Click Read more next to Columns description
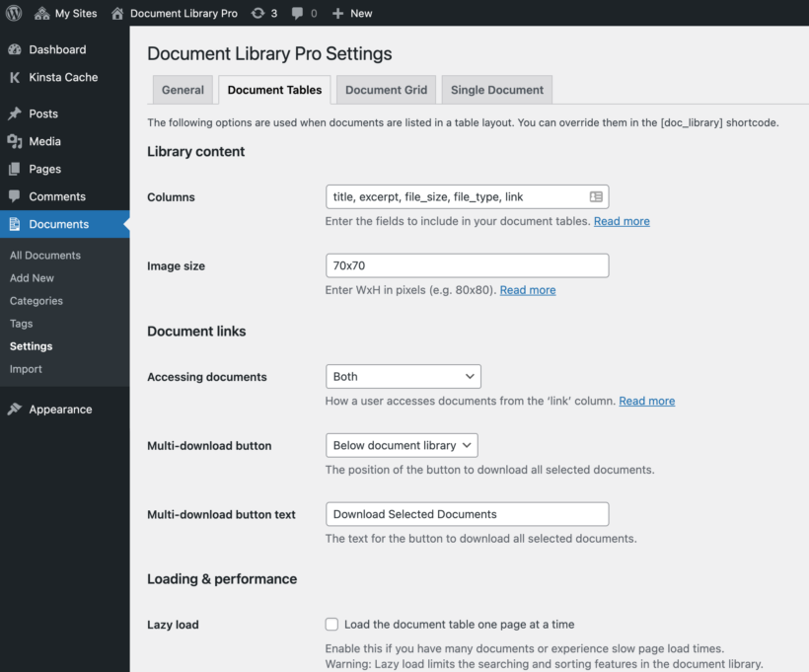 (622, 221)
